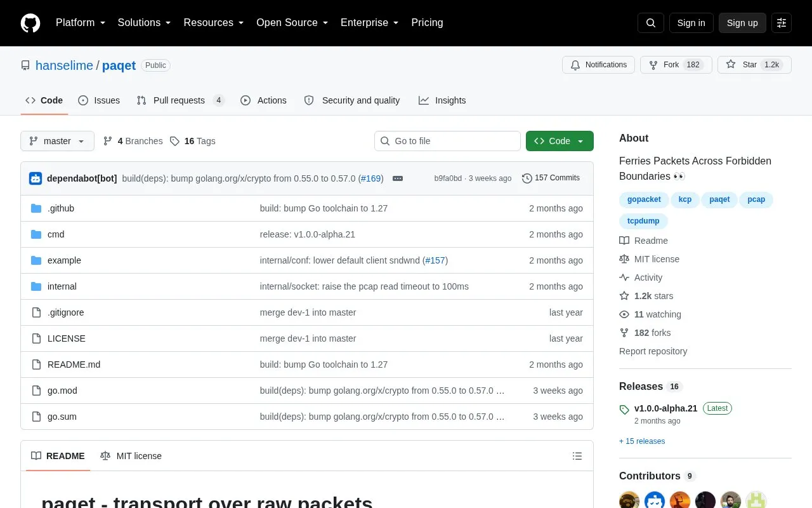Viewport: 812px width, 508px height.
Task: Expand the Open Source dropdown
Action: (x=292, y=23)
